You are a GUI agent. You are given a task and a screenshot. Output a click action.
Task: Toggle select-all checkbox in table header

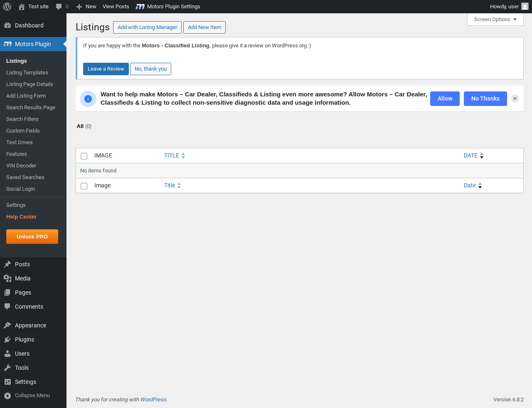click(x=84, y=156)
